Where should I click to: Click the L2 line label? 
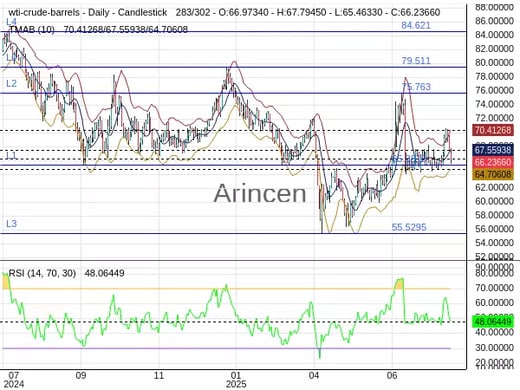coord(11,83)
